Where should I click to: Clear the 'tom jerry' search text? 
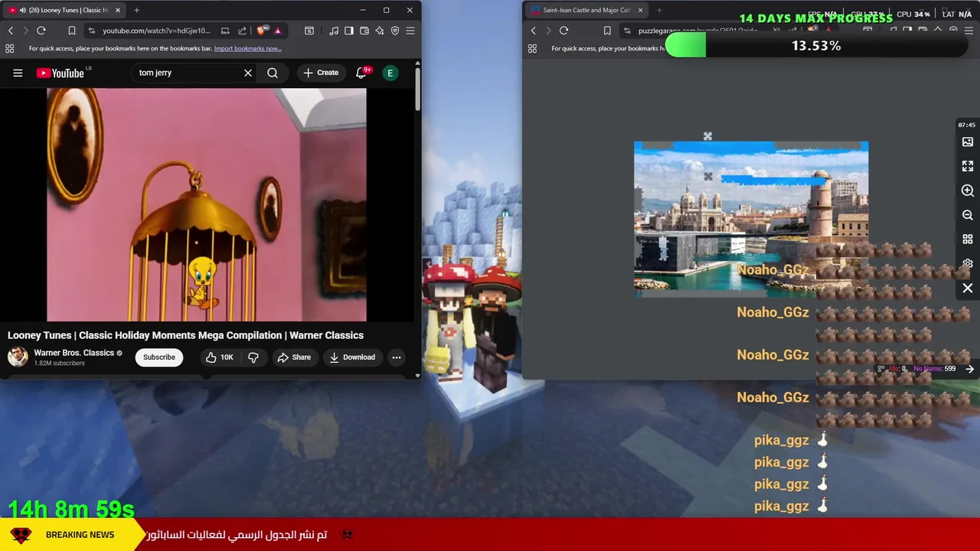[248, 73]
